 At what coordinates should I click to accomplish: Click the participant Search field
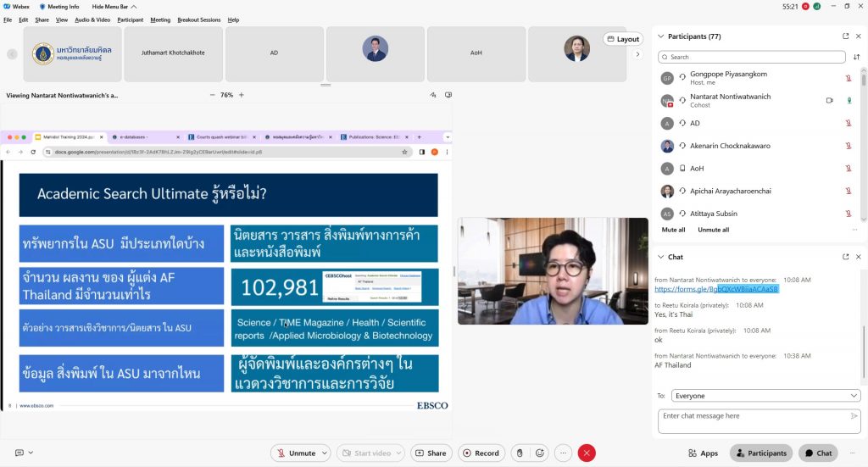coord(752,57)
